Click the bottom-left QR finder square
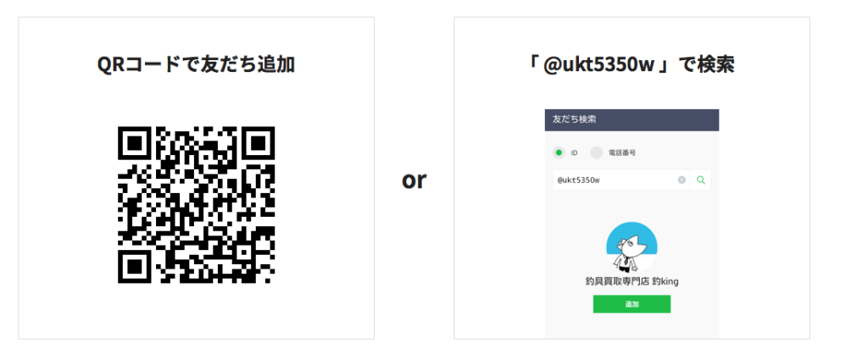This screenshot has width=868, height=360. tap(136, 265)
